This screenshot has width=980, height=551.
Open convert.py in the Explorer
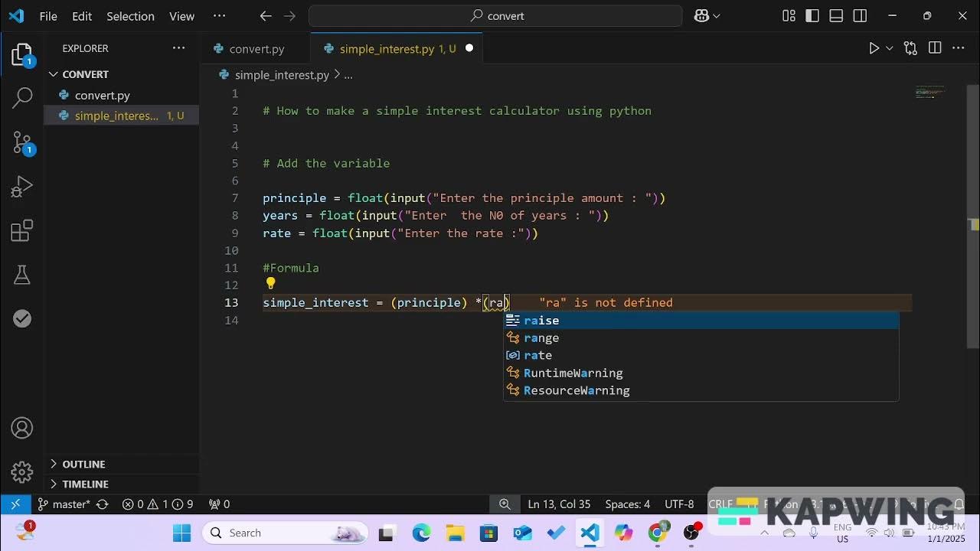[122, 96]
